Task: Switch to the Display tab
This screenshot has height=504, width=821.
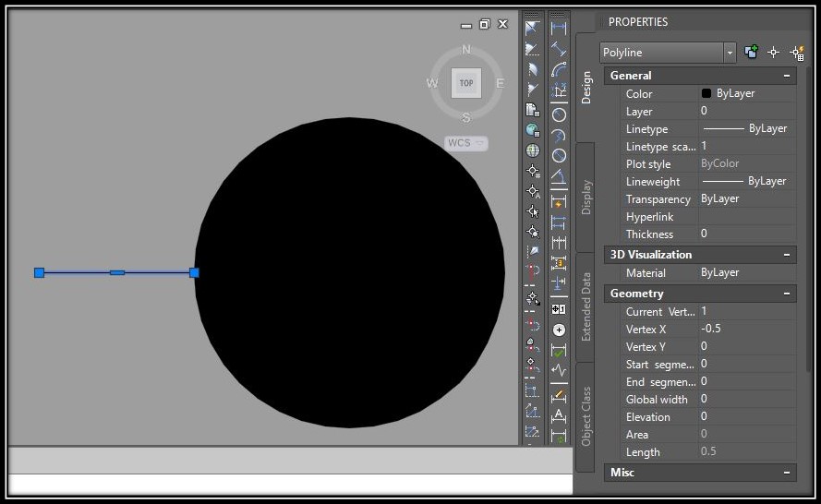Action: point(586,198)
